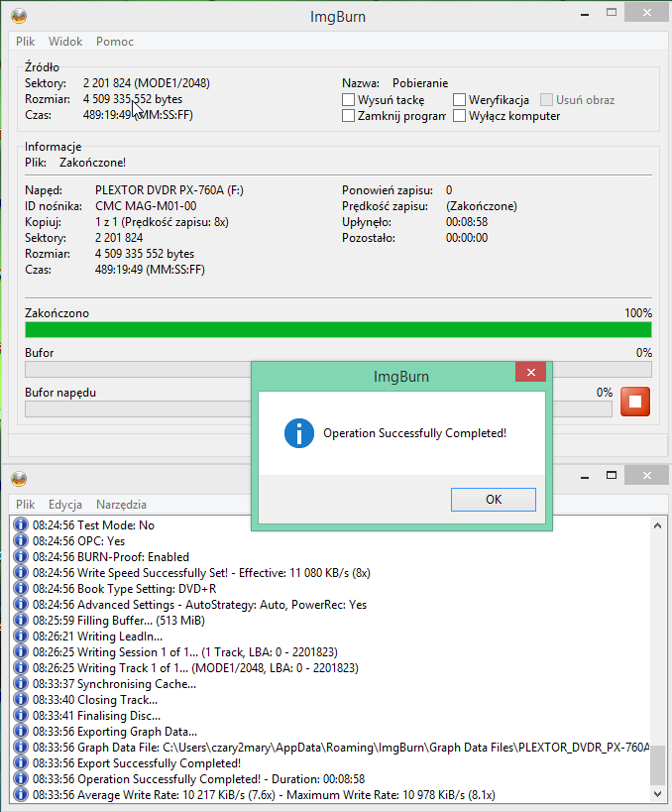Open the Pomoc menu
This screenshot has width=672, height=812.
(x=115, y=42)
